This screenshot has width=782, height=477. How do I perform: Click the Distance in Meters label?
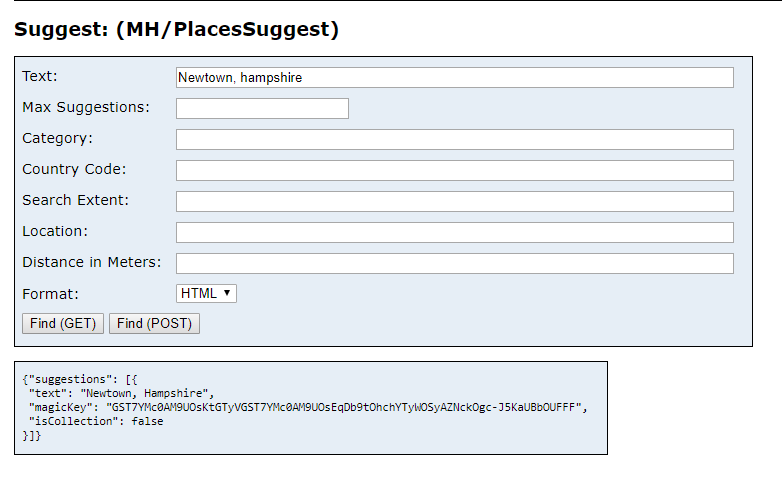[92, 262]
